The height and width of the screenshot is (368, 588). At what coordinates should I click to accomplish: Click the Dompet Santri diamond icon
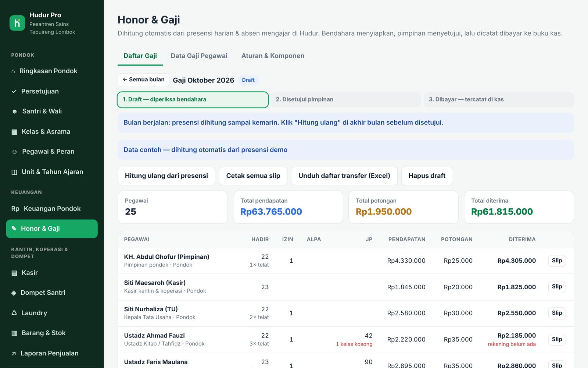tap(14, 293)
